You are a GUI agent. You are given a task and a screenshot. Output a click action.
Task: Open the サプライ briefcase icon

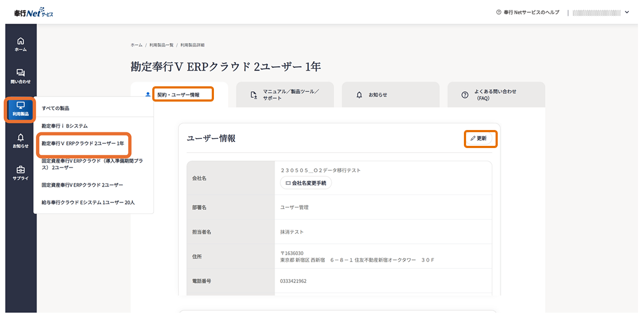coord(20,173)
